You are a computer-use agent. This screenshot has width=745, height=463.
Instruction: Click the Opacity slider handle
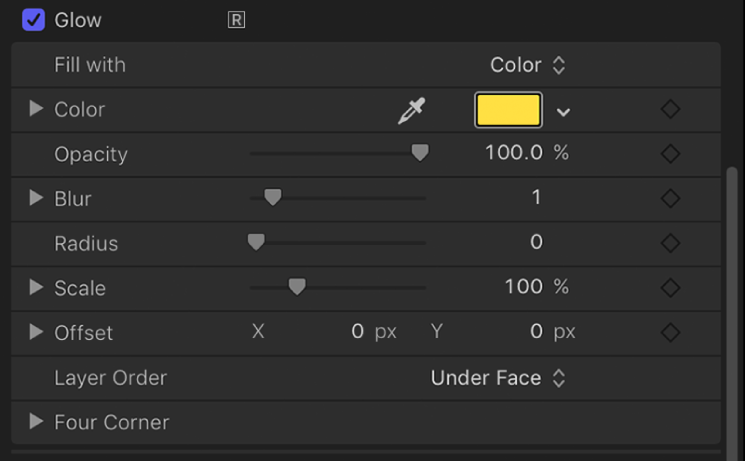point(420,153)
